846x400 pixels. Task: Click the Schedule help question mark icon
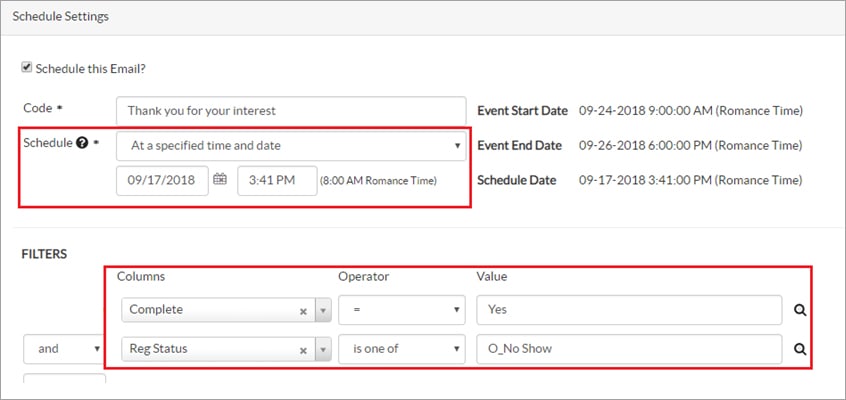pyautogui.click(x=82, y=143)
